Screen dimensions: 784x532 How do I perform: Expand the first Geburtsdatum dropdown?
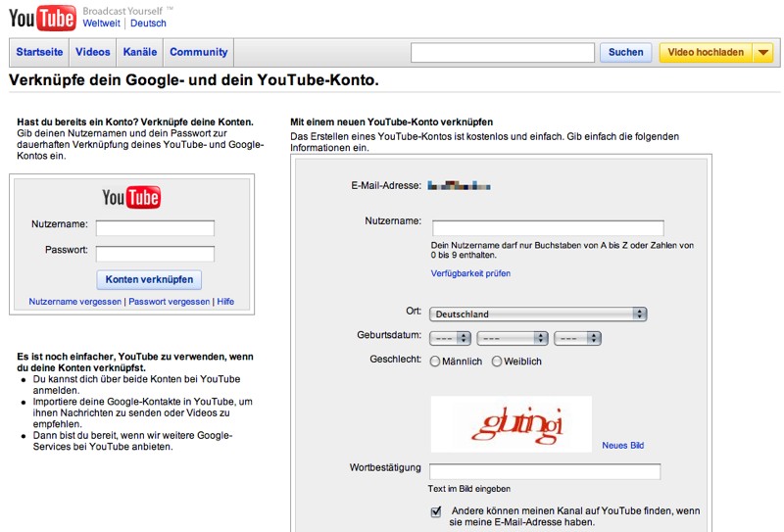451,338
